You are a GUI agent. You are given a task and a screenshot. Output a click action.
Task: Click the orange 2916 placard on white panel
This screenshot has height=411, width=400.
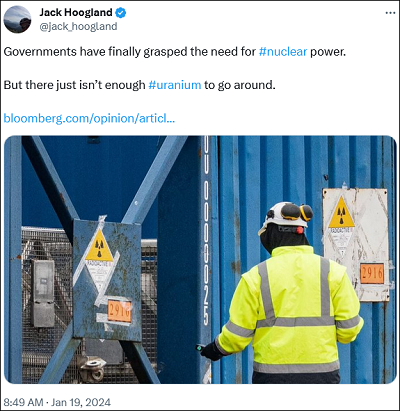(x=372, y=274)
